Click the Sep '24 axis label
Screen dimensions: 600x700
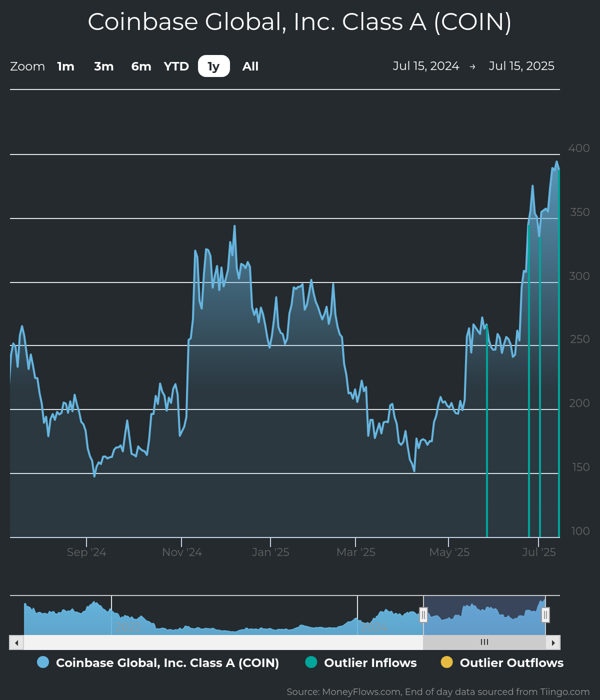(x=86, y=552)
